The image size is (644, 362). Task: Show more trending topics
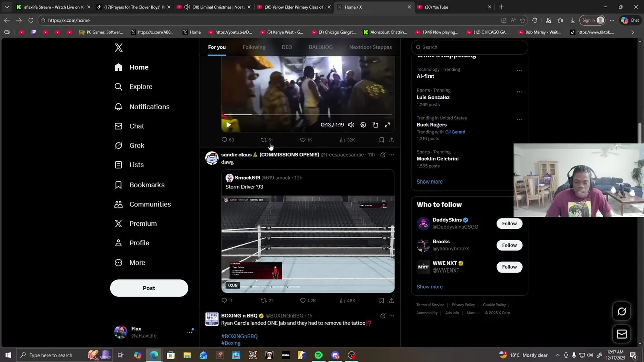point(429,182)
